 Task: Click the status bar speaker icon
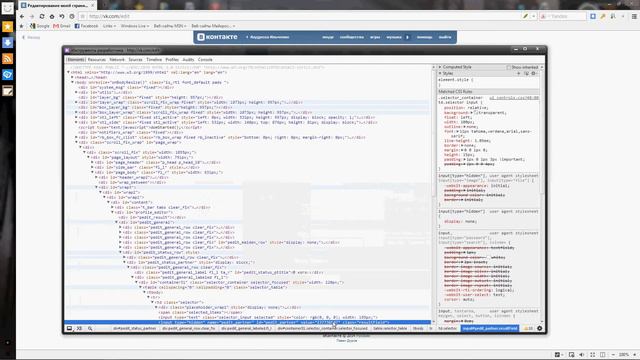(582, 355)
